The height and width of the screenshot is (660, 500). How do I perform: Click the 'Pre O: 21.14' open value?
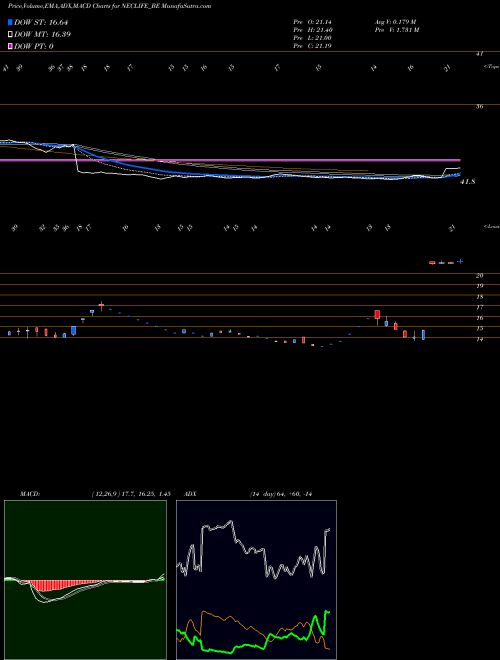(312, 22)
